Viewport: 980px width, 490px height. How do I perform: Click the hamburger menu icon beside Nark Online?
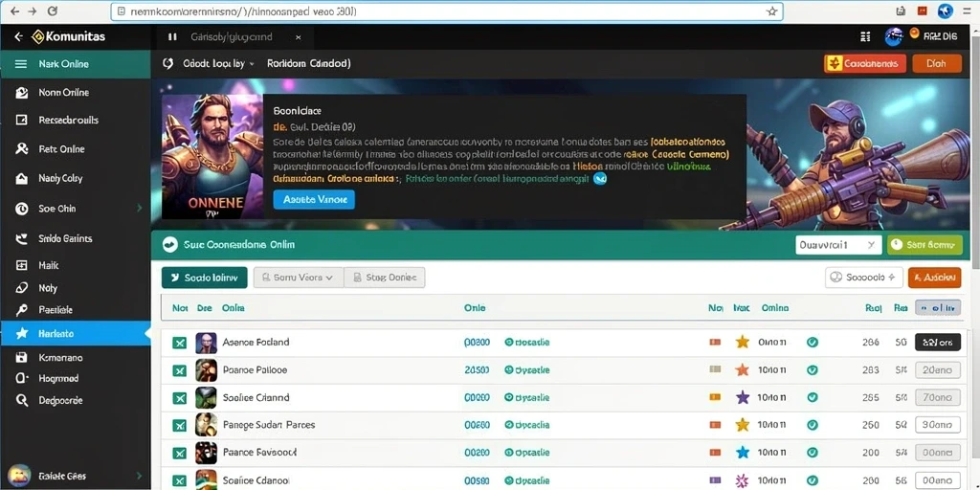click(21, 64)
